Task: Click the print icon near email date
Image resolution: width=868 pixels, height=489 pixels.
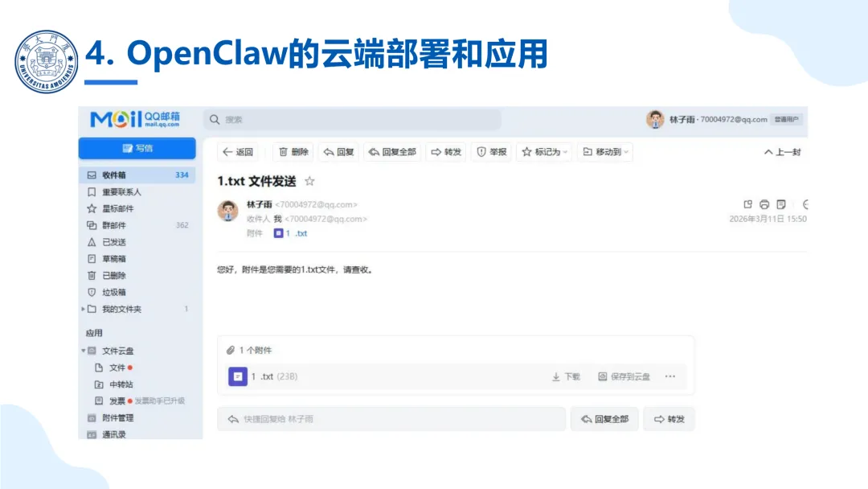Action: [x=764, y=204]
